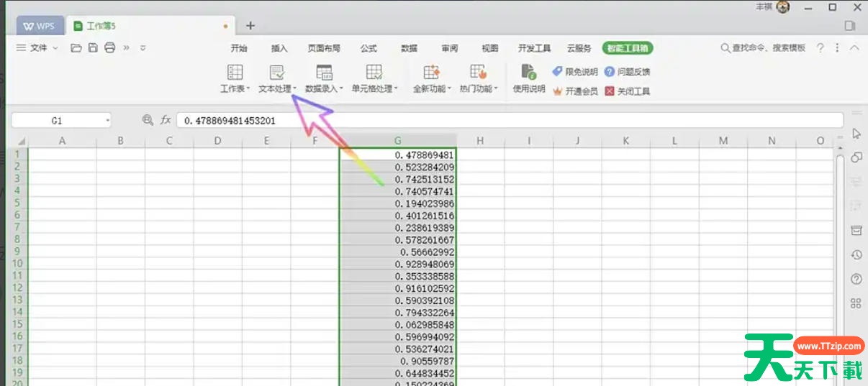
Task: Open the more options three-dot menu
Action: tap(837, 48)
